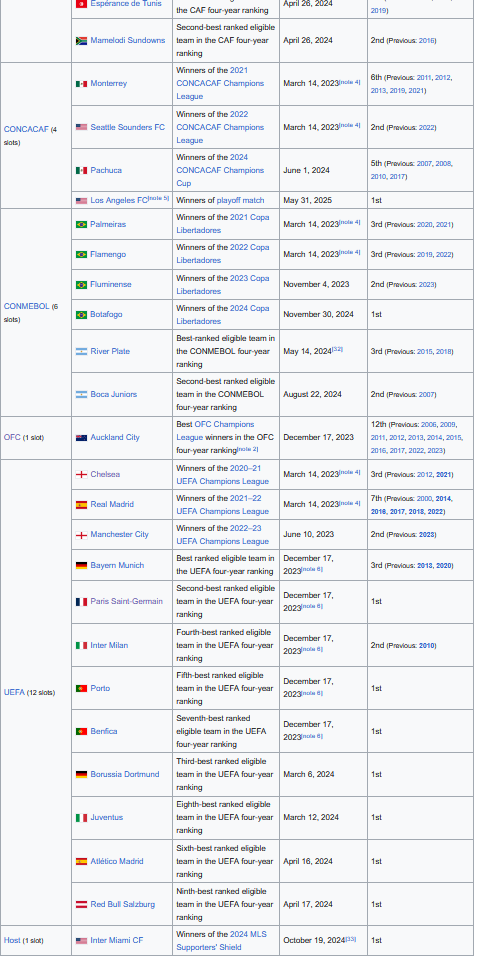Image resolution: width=477 pixels, height=957 pixels.
Task: Click the US flag beside Seattle Sounders FC
Action: coord(81,127)
